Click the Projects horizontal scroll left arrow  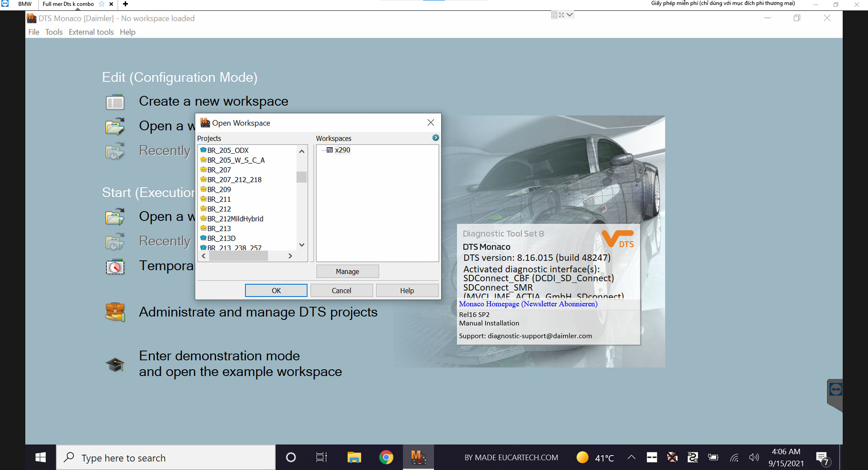click(204, 256)
